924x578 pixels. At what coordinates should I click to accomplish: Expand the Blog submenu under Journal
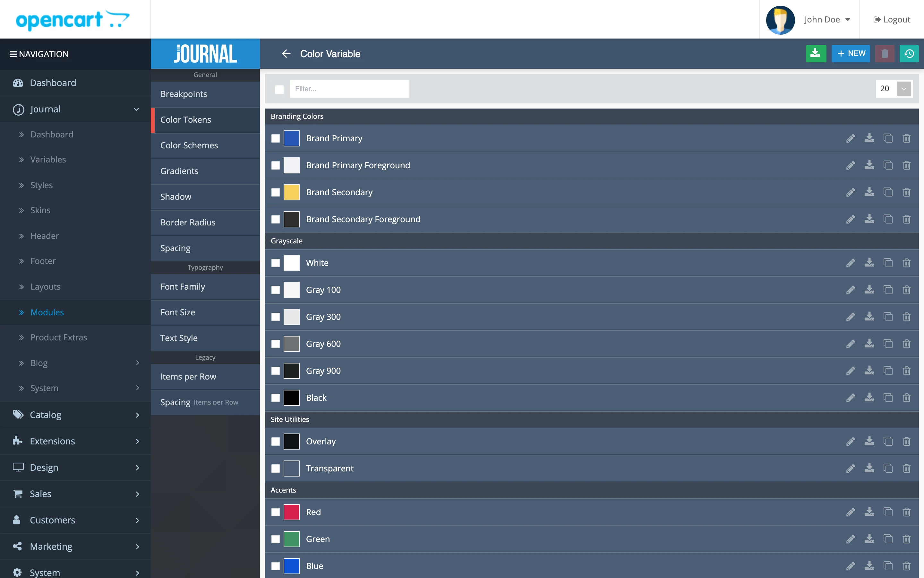pos(75,363)
